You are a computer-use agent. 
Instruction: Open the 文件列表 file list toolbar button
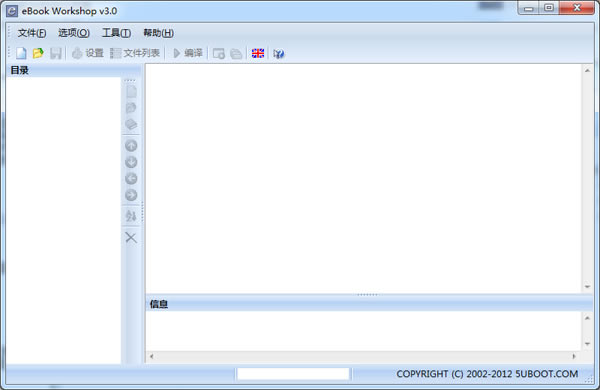tap(135, 53)
